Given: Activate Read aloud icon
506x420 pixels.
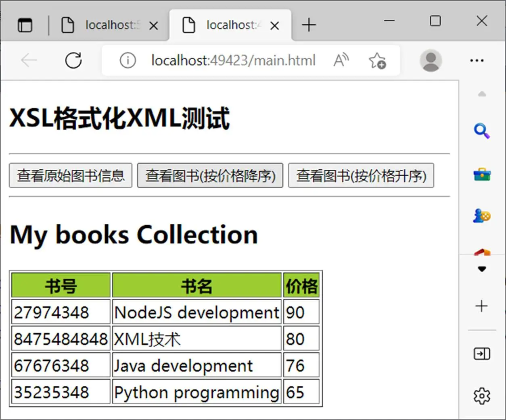Looking at the screenshot, I should 341,61.
